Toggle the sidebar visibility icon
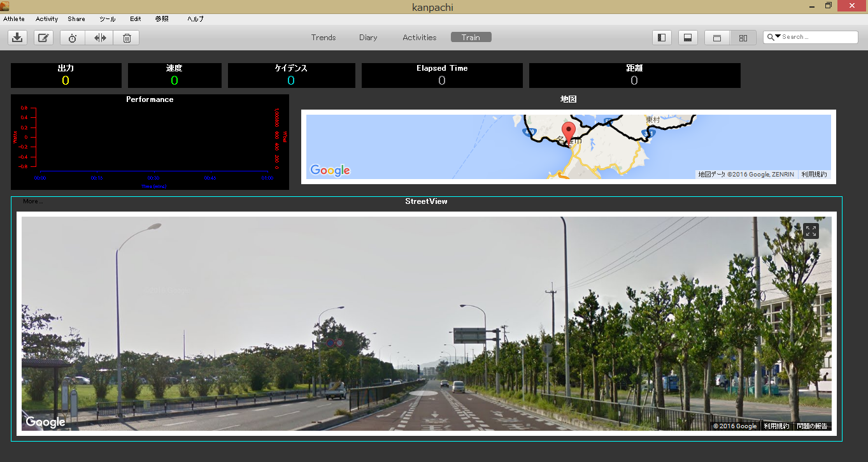The height and width of the screenshot is (462, 868). pyautogui.click(x=662, y=38)
